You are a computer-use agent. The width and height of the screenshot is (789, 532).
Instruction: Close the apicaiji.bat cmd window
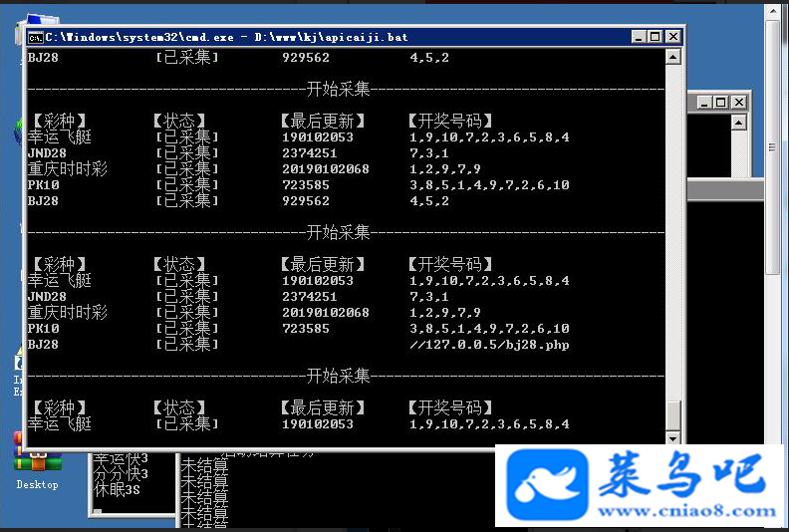pos(672,37)
